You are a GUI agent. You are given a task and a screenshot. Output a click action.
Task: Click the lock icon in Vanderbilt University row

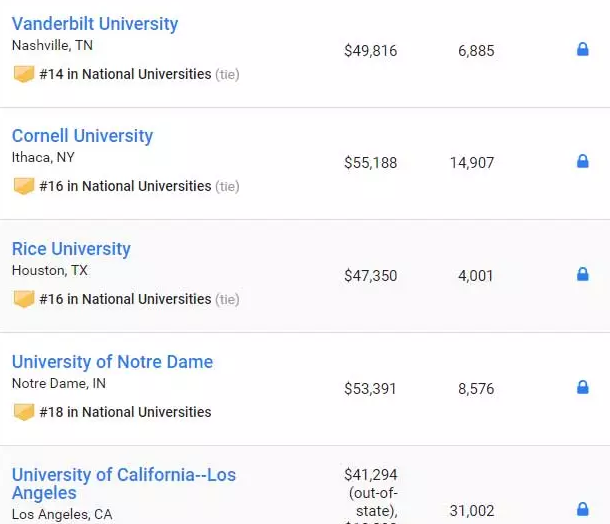pos(583,49)
